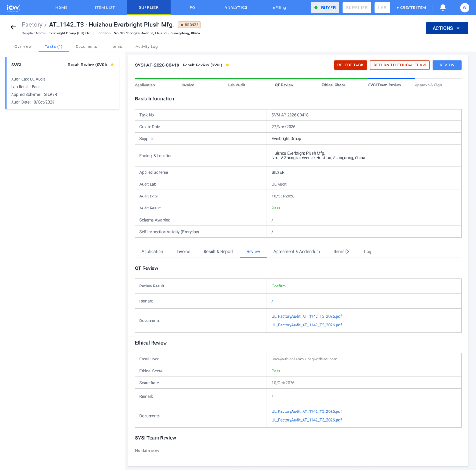This screenshot has height=470, width=476.
Task: Click the Lab Audit progress step
Action: pyautogui.click(x=237, y=85)
